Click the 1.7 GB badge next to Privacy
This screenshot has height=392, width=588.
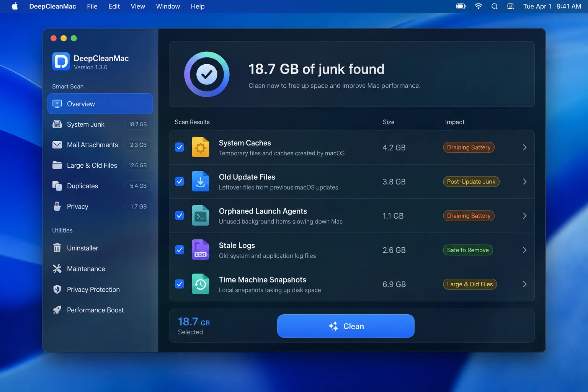[x=138, y=206]
